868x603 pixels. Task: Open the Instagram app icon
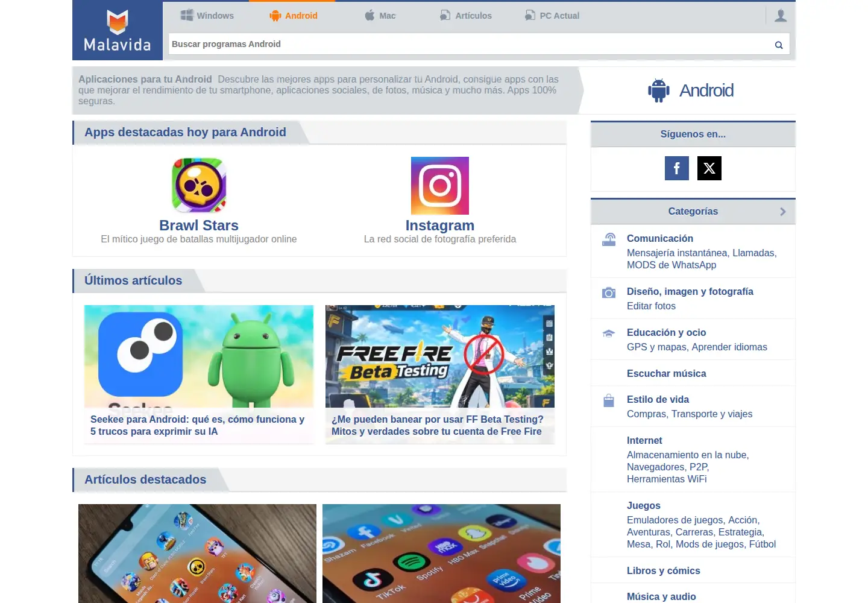[440, 186]
